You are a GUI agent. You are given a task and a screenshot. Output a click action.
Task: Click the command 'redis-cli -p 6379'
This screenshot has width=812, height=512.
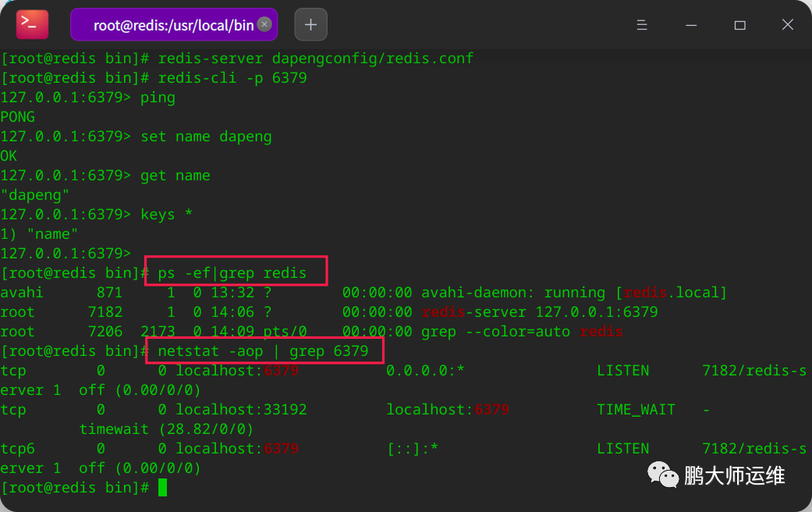click(x=232, y=78)
